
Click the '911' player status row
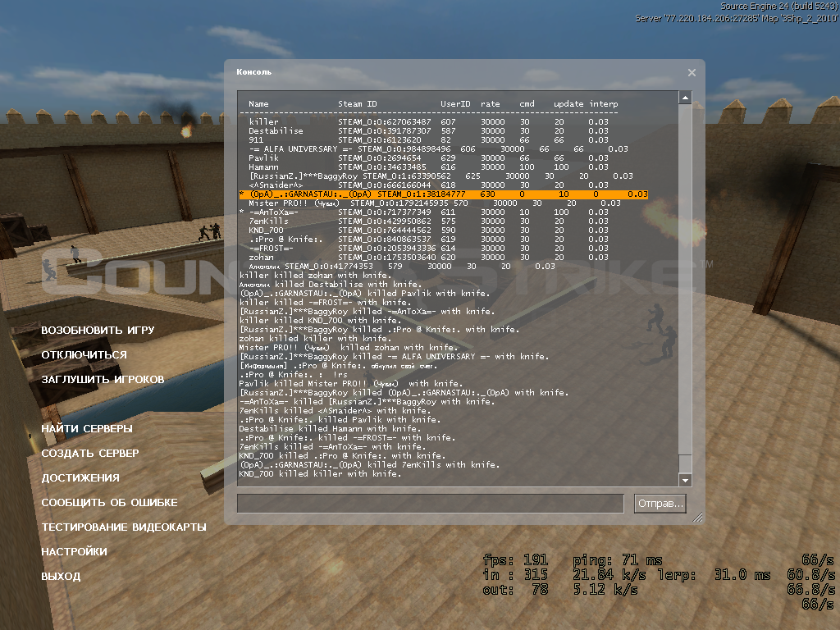[428, 140]
